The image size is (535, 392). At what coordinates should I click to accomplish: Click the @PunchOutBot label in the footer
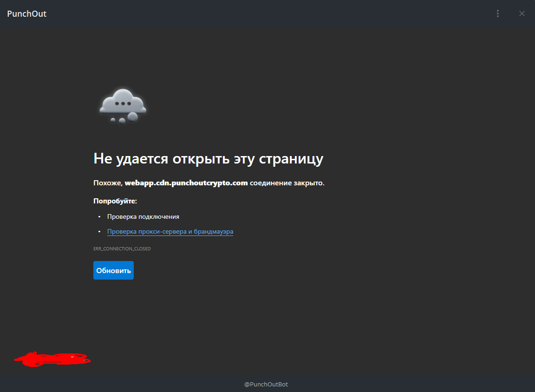coord(266,384)
